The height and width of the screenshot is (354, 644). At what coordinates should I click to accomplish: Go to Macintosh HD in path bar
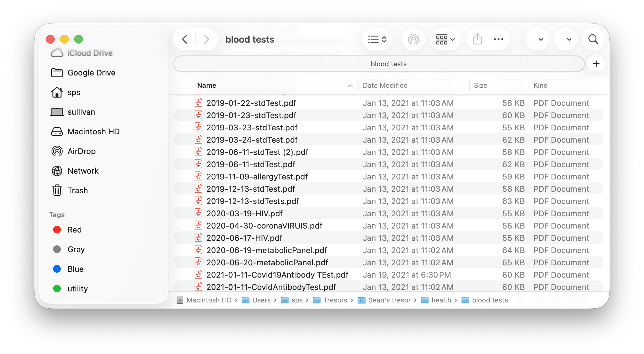click(x=204, y=300)
